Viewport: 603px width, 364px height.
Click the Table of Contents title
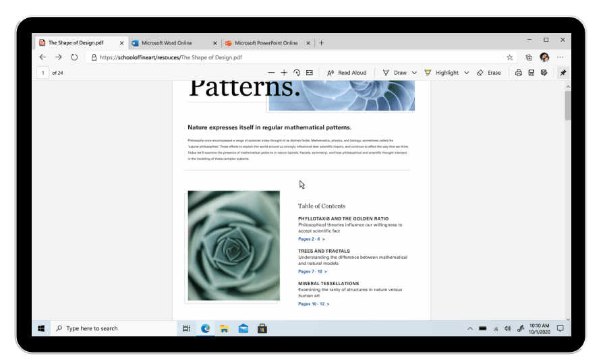[x=322, y=206]
